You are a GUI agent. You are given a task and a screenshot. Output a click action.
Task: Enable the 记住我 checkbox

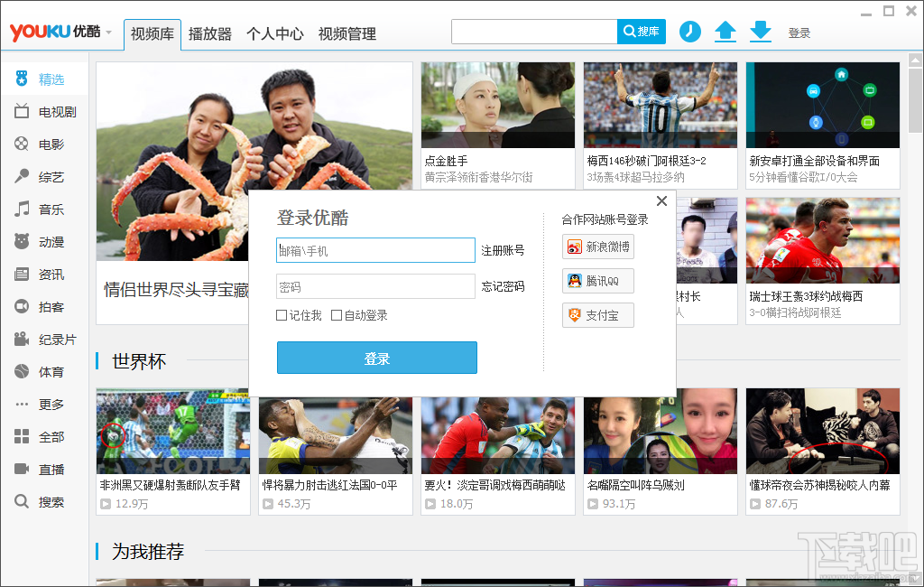(282, 315)
